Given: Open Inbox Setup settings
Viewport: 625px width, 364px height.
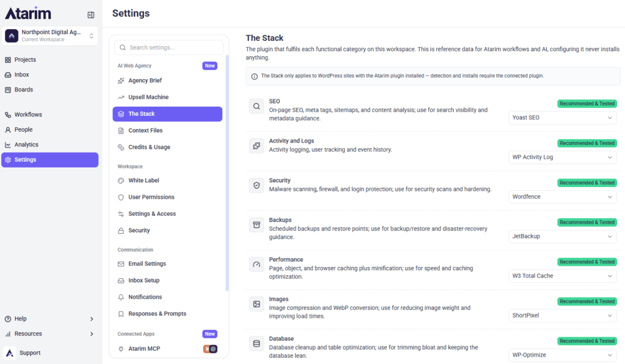Looking at the screenshot, I should click(167, 280).
